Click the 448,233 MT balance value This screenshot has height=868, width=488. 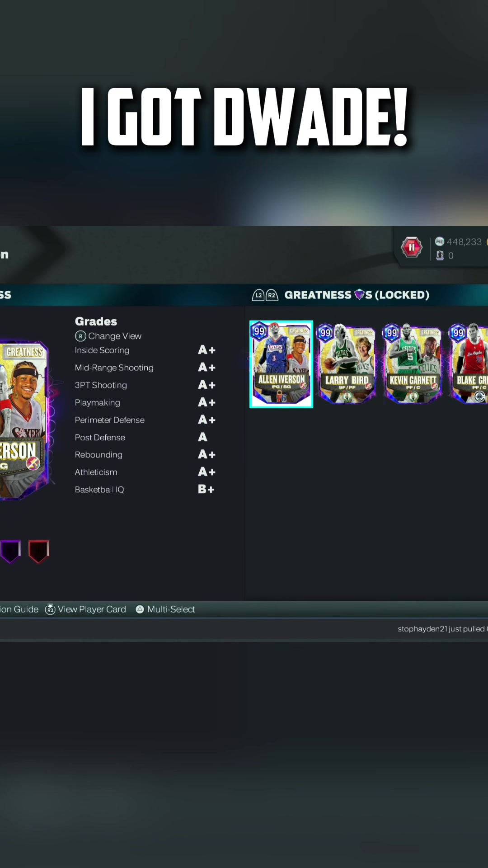pyautogui.click(x=464, y=242)
